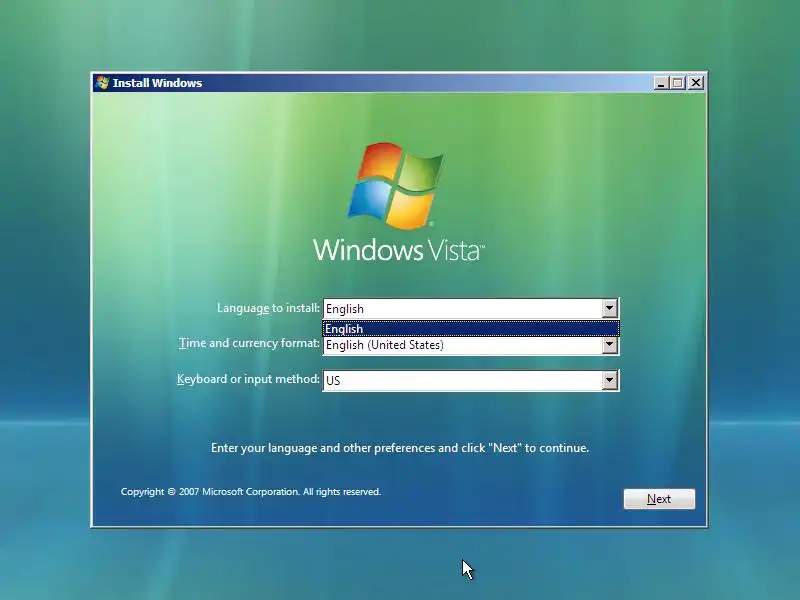
Task: Click the Install Windows title text
Action: [x=157, y=83]
